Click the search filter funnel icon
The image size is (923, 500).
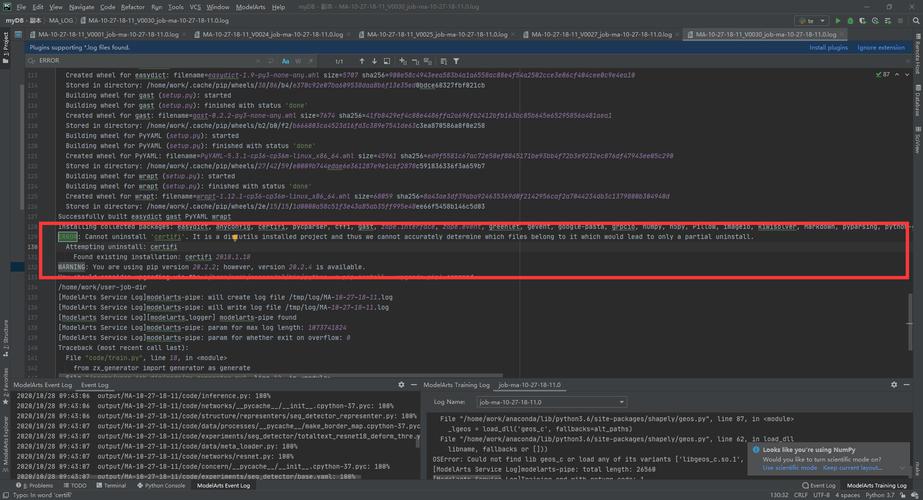click(456, 61)
